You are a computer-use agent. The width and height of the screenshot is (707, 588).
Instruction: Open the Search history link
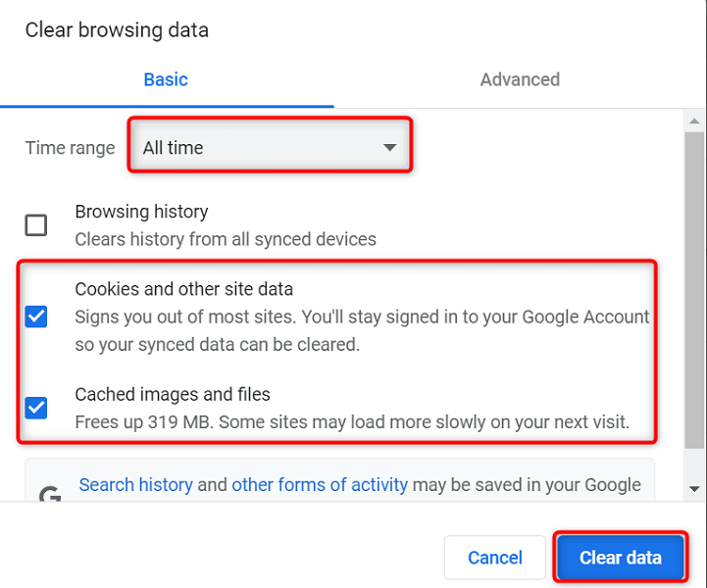136,484
